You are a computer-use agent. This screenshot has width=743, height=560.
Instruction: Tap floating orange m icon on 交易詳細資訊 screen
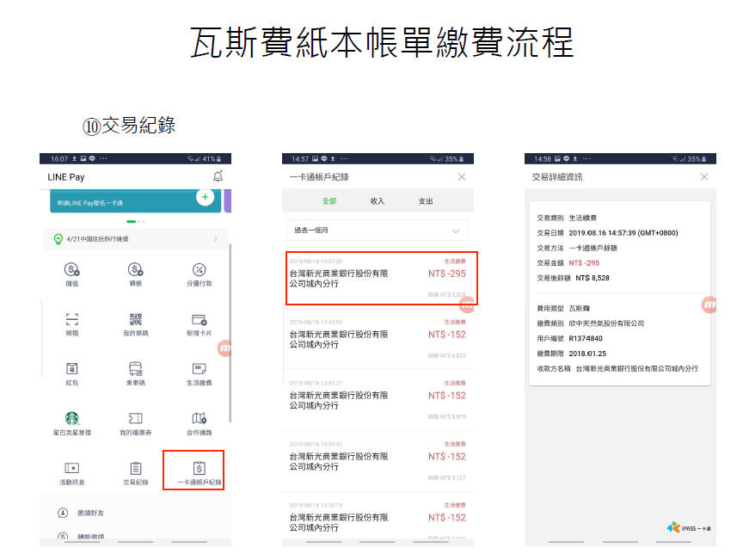tap(709, 305)
